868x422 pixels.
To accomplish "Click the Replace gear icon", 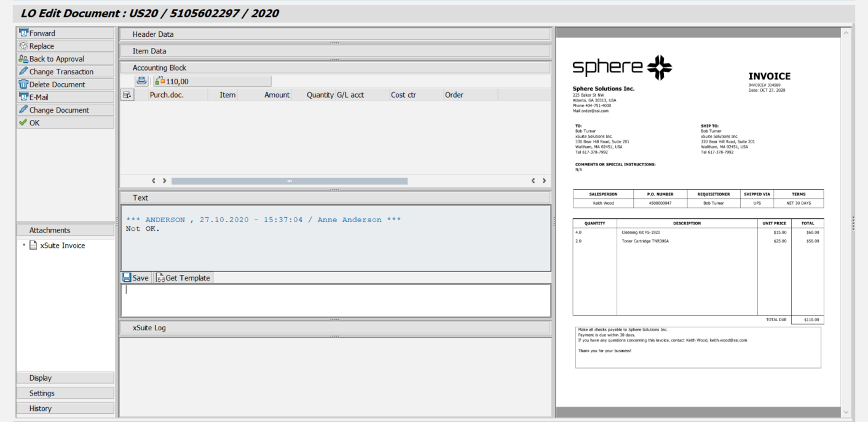I will pyautogui.click(x=23, y=46).
